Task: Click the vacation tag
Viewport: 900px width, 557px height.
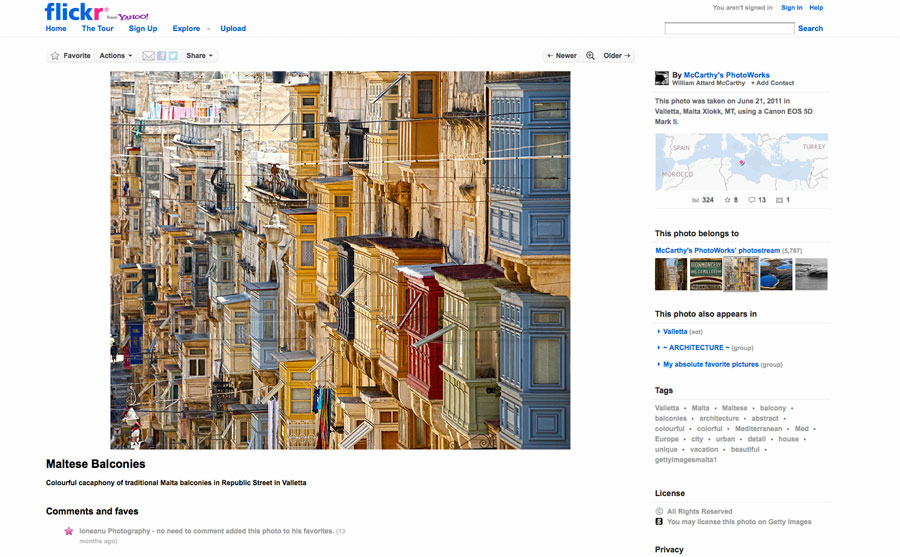Action: pyautogui.click(x=704, y=449)
